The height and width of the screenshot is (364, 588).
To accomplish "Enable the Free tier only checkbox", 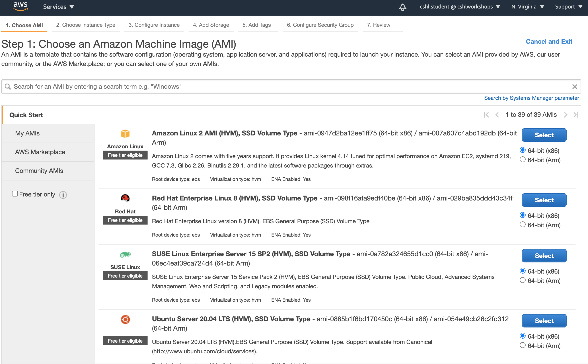I will [x=15, y=193].
